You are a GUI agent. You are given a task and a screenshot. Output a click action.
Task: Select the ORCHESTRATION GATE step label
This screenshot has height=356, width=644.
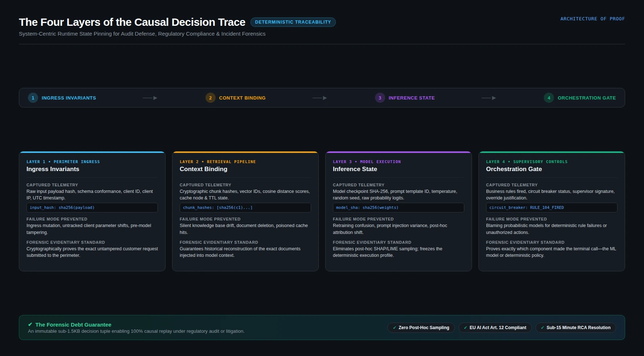click(x=587, y=98)
